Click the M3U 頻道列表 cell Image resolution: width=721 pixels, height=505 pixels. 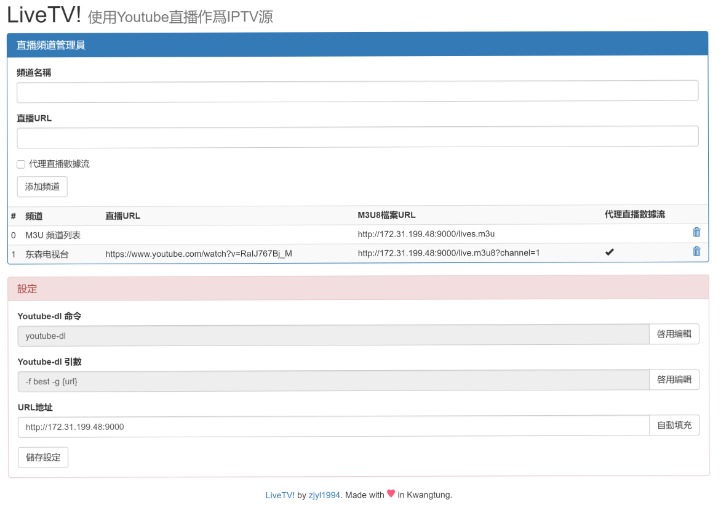coord(53,235)
